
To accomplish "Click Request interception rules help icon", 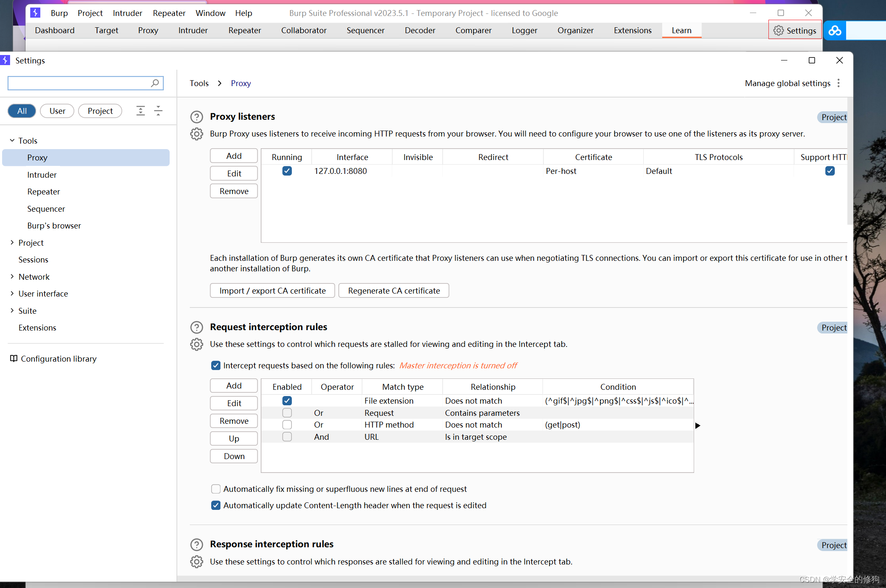I will coord(197,327).
